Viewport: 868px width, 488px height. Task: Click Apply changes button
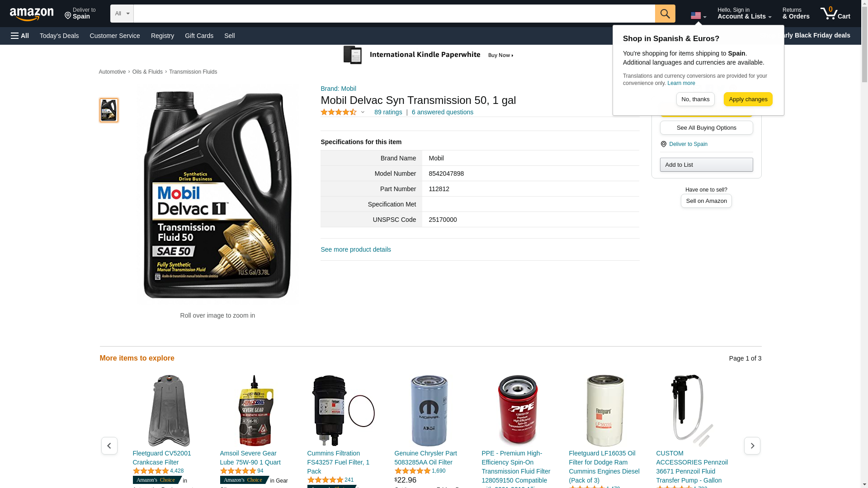748,99
